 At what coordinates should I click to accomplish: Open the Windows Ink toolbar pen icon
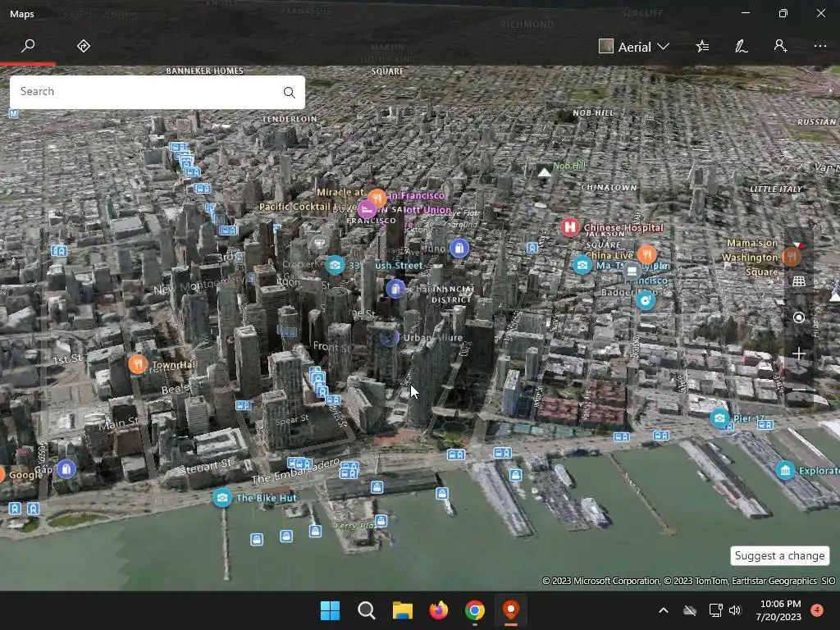[742, 47]
